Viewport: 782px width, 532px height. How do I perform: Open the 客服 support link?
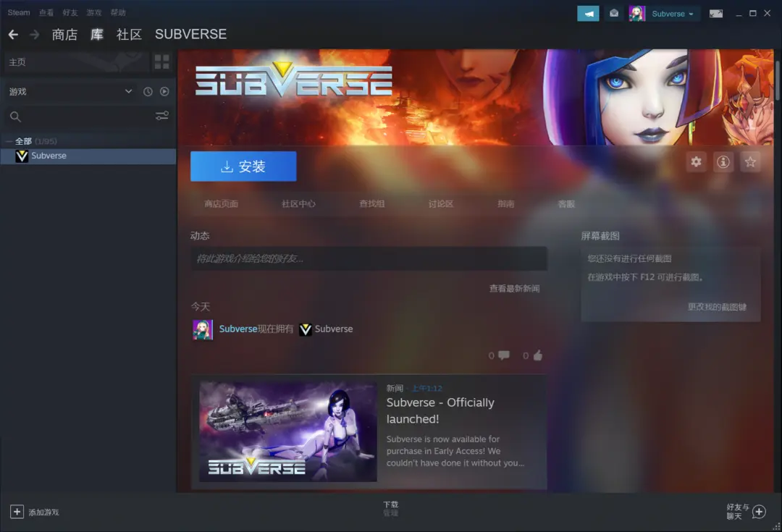pos(566,204)
